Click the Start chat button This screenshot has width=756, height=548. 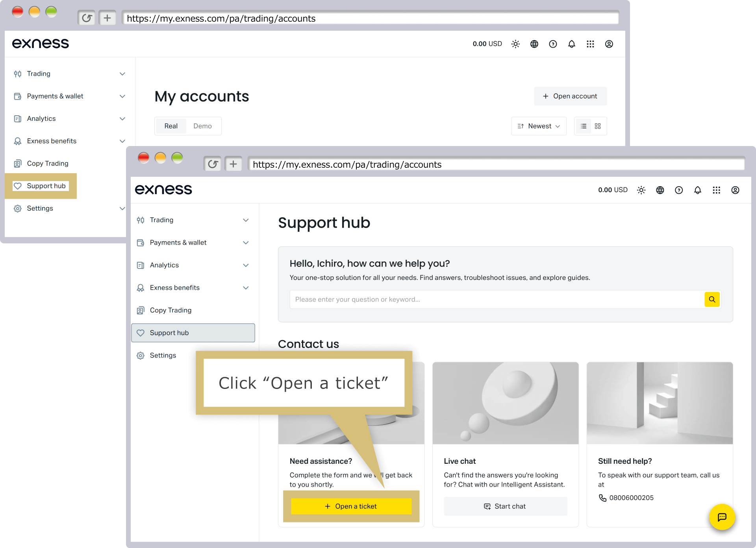505,506
